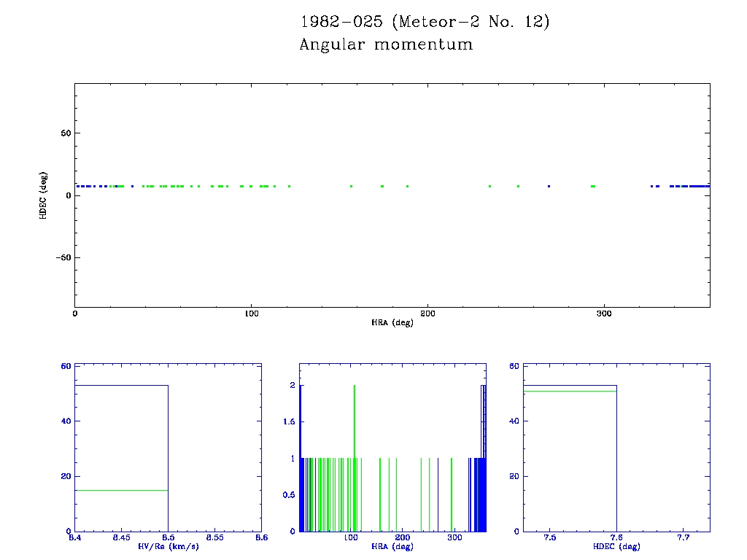Viewport: 747px width, 560px height.
Task: Click the title '1982-025 (Meteor-2 No. 12)'
Action: point(424,22)
